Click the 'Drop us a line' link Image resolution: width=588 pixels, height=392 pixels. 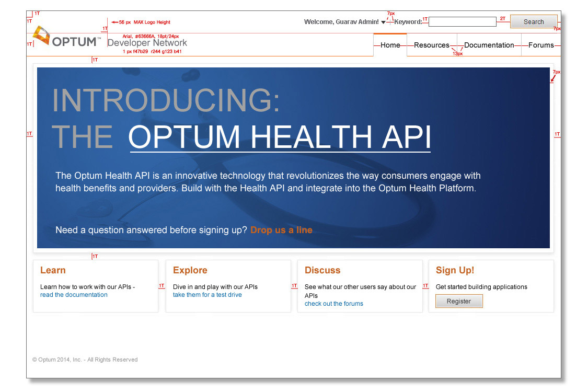point(281,230)
